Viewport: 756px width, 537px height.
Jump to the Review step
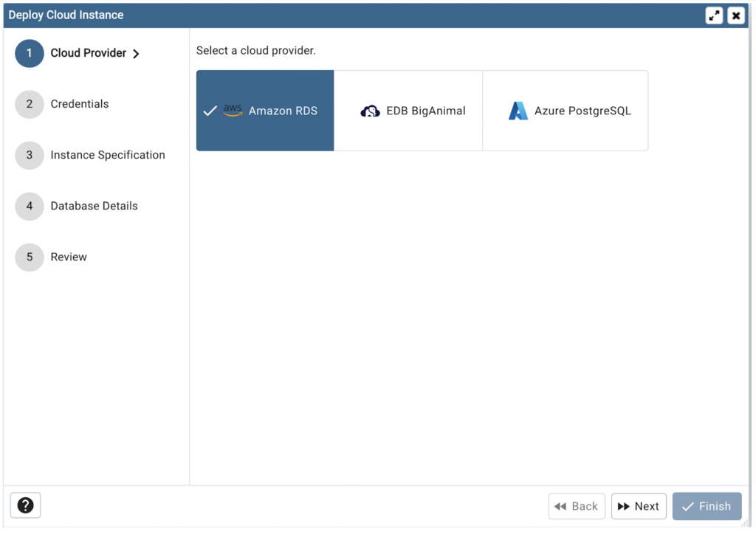point(69,257)
